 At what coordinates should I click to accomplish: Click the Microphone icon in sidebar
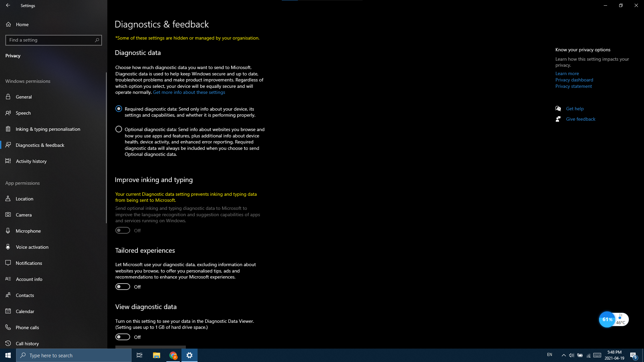(x=8, y=231)
